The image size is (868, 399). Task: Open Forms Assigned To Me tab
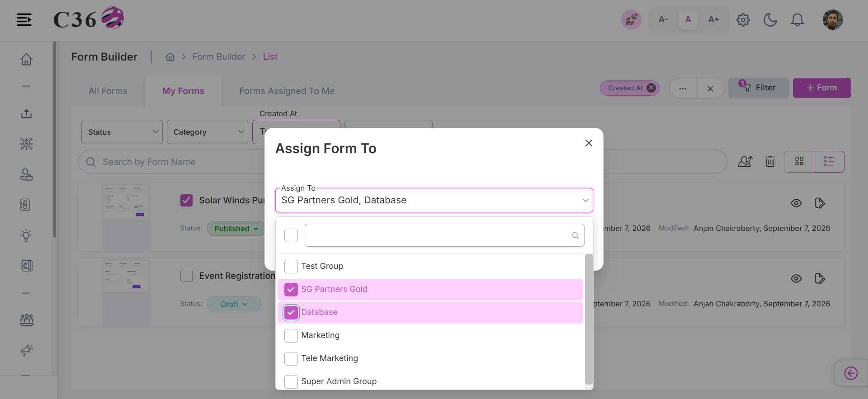pyautogui.click(x=287, y=91)
